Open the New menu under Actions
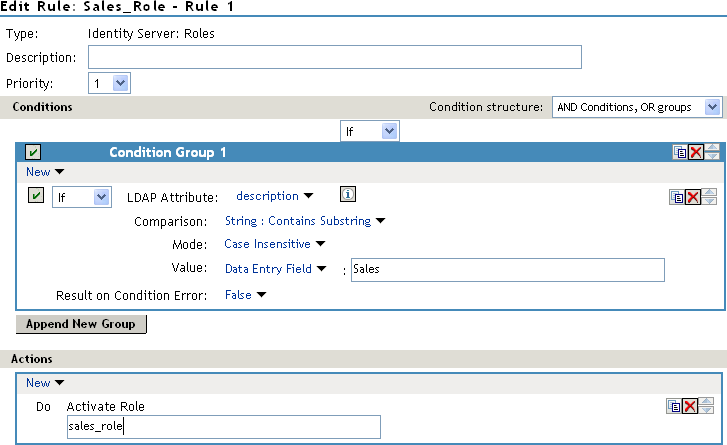 (x=45, y=382)
